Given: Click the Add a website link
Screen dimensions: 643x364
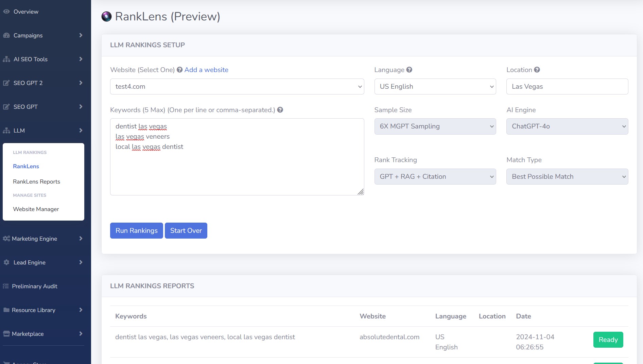Looking at the screenshot, I should pos(206,70).
